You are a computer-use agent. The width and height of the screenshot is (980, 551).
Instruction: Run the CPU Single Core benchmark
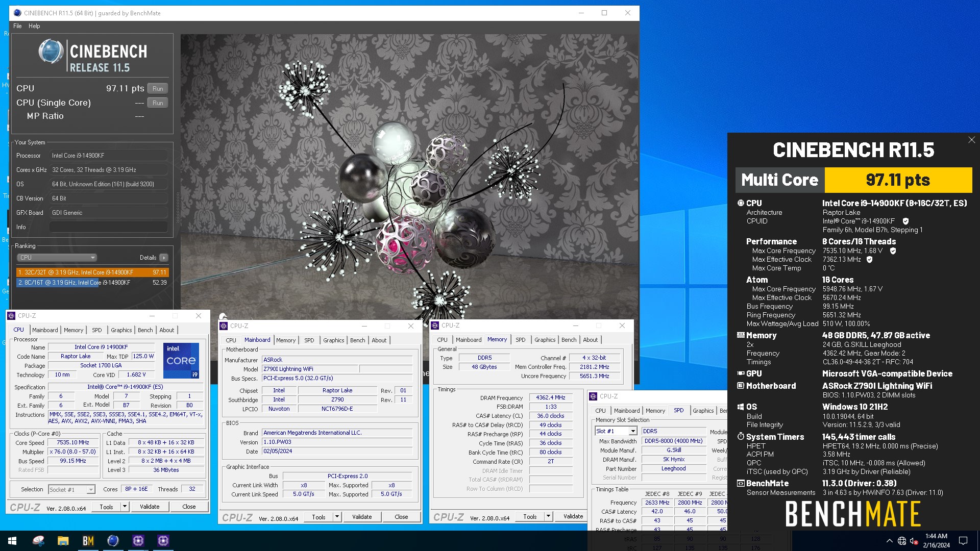(158, 103)
